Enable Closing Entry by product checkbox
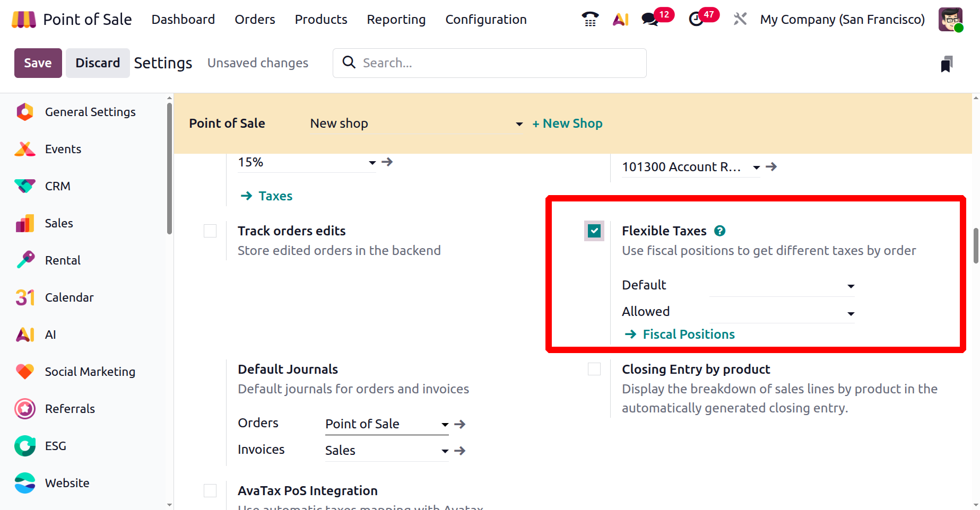The width and height of the screenshot is (980, 510). (594, 369)
